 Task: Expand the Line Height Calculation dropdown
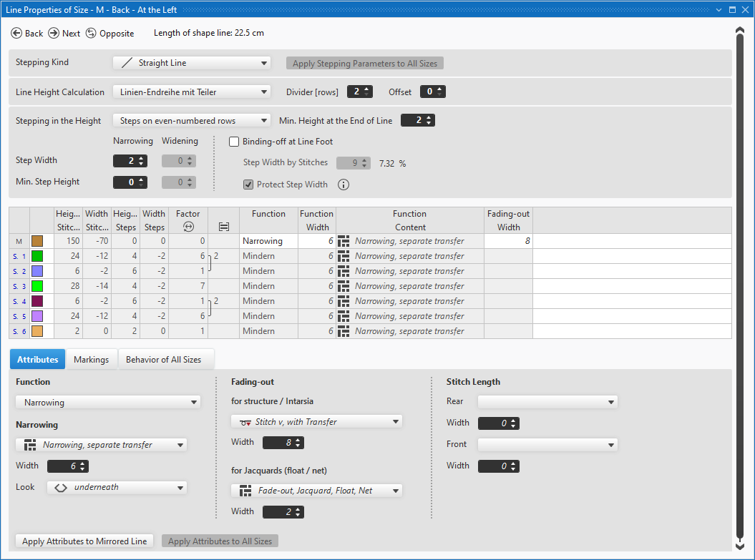click(x=192, y=92)
